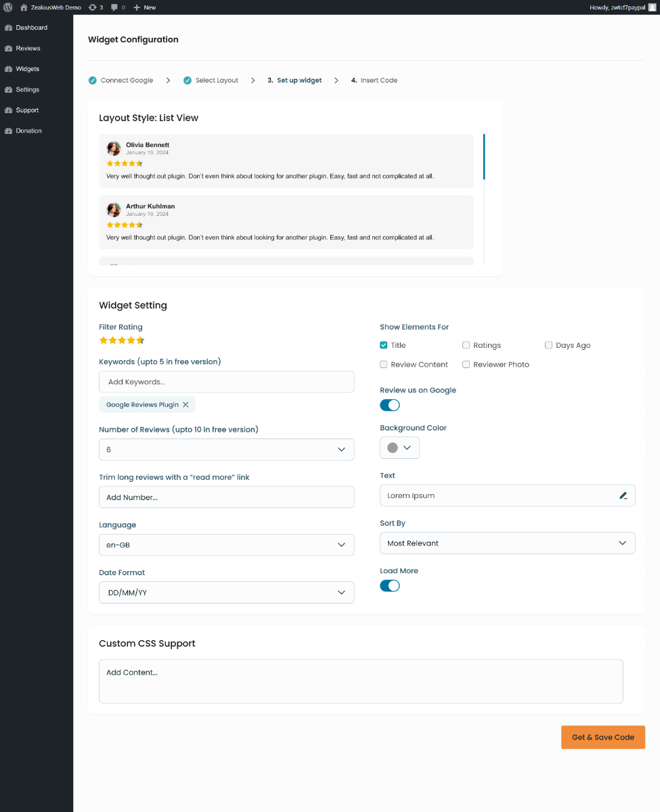
Task: Click the user avatar in admin bar
Action: pyautogui.click(x=652, y=7)
